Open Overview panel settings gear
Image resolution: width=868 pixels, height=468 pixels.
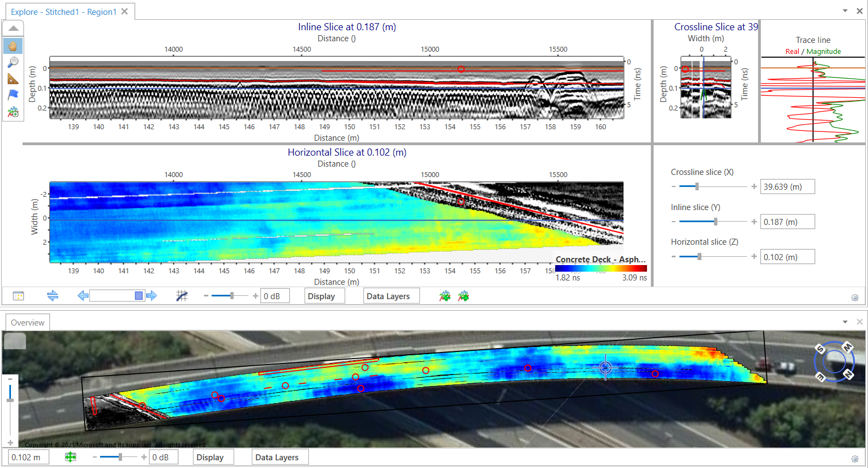pyautogui.click(x=855, y=459)
